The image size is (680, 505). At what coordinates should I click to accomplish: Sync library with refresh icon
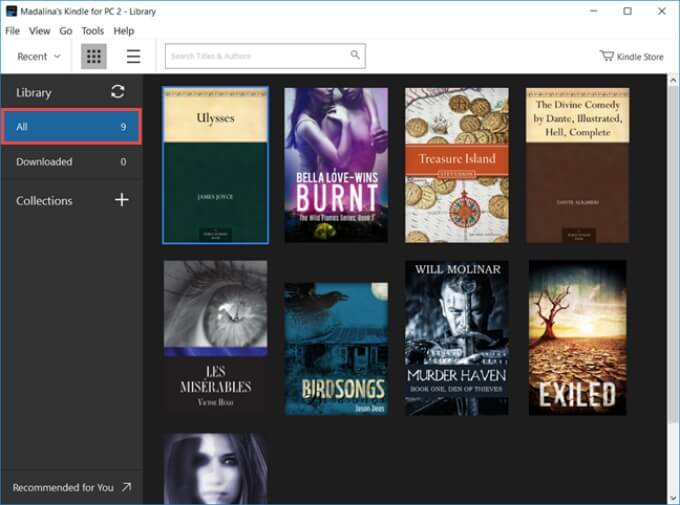pyautogui.click(x=118, y=92)
